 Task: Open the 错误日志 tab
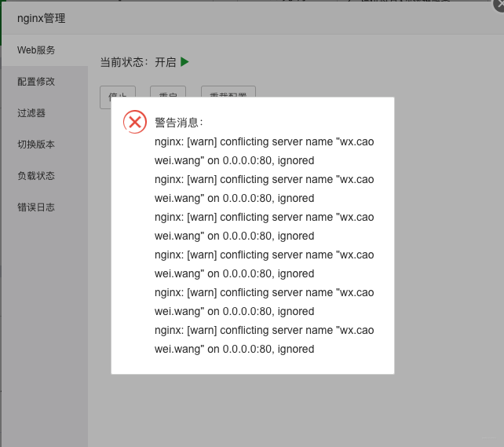45,207
